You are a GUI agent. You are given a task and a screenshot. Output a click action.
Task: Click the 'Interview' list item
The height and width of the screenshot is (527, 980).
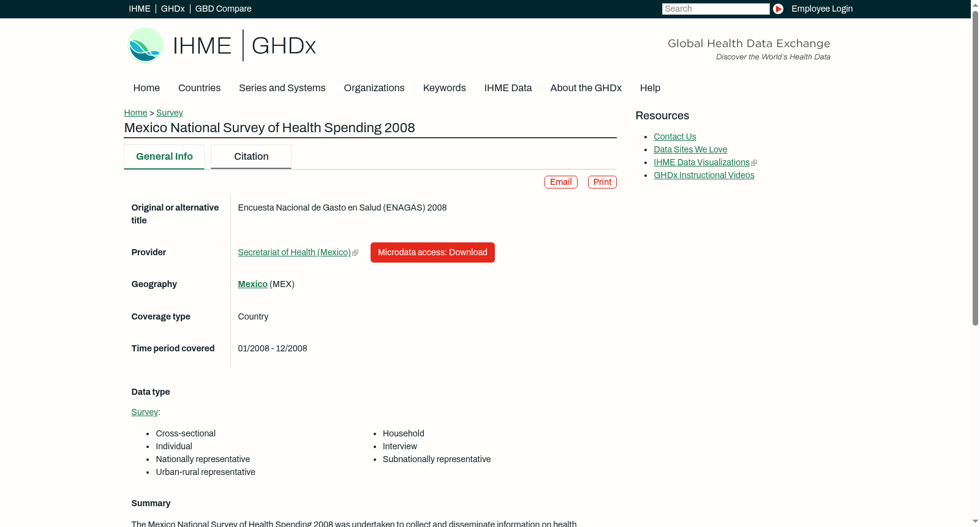coord(400,446)
